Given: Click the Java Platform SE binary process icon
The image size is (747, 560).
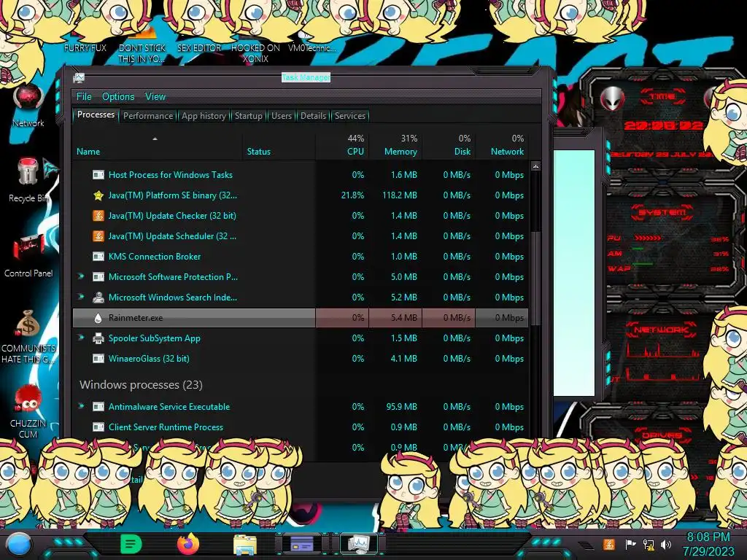Looking at the screenshot, I should pos(98,195).
